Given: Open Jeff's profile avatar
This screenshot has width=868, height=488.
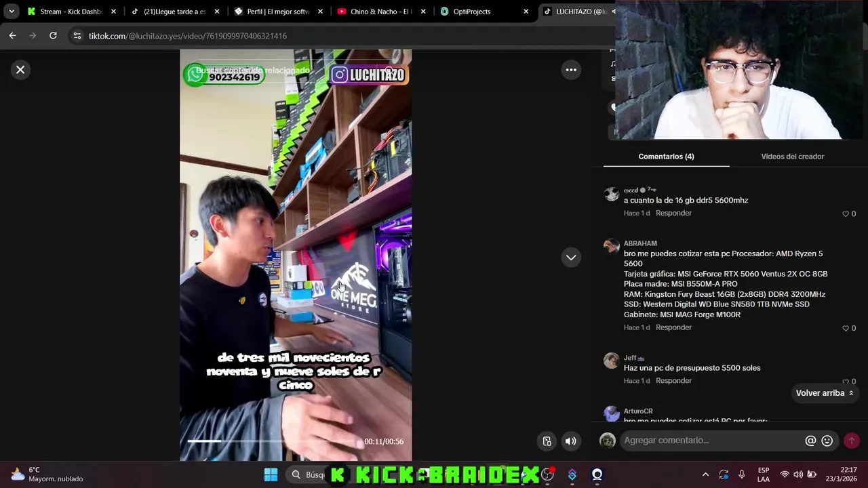Looking at the screenshot, I should (612, 360).
